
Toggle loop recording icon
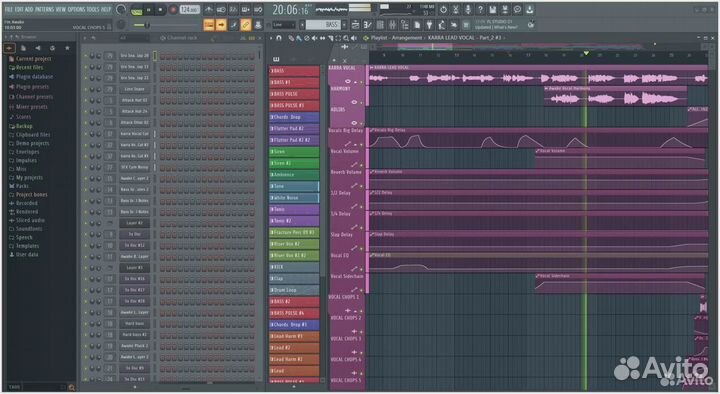(258, 10)
